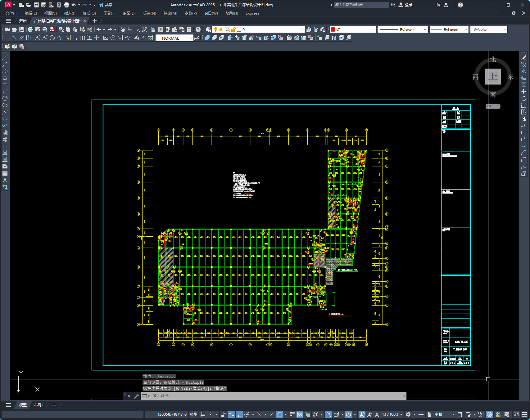Open the 文件(F) menu
The image size is (530, 420).
coord(11,13)
